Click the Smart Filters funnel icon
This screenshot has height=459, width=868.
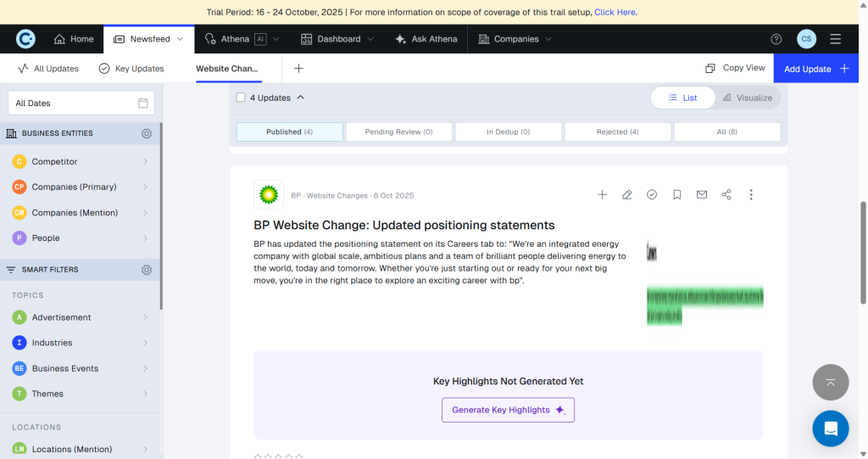coord(10,270)
